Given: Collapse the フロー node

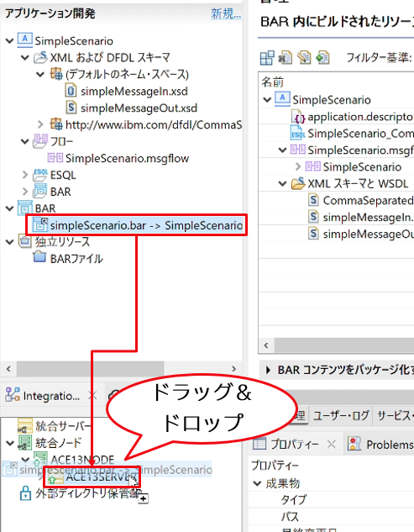Looking at the screenshot, I should 25,141.
